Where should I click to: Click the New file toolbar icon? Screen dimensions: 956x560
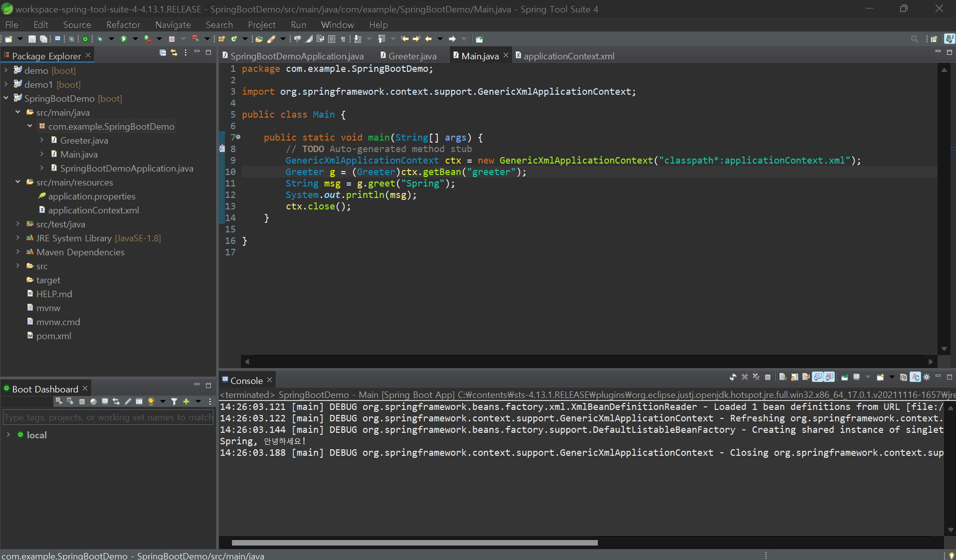coord(8,39)
